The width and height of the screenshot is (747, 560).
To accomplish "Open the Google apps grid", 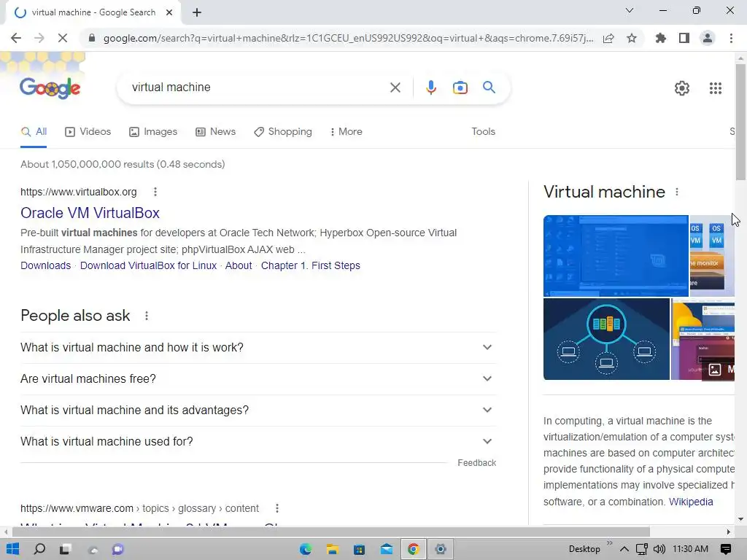I will pyautogui.click(x=715, y=88).
